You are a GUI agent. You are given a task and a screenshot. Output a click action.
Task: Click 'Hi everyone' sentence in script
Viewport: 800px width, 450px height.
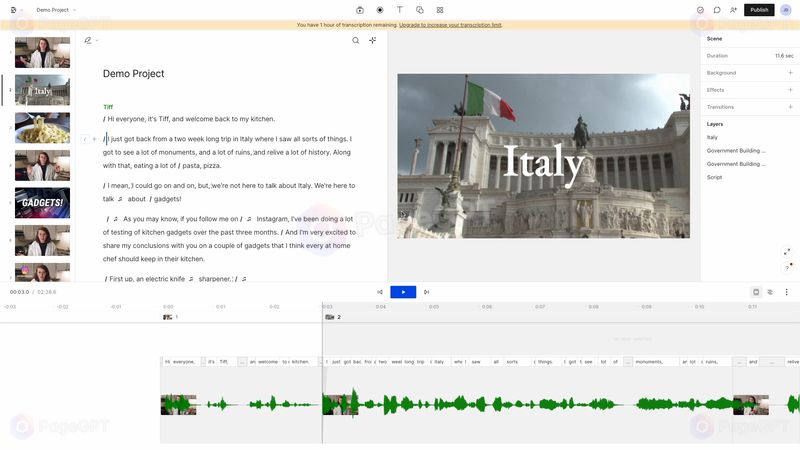pyautogui.click(x=191, y=119)
